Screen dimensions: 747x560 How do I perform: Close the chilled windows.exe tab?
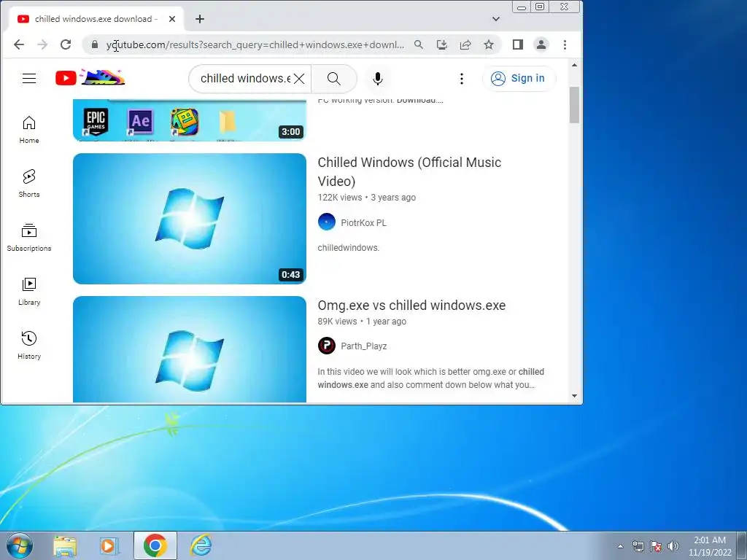tap(172, 19)
